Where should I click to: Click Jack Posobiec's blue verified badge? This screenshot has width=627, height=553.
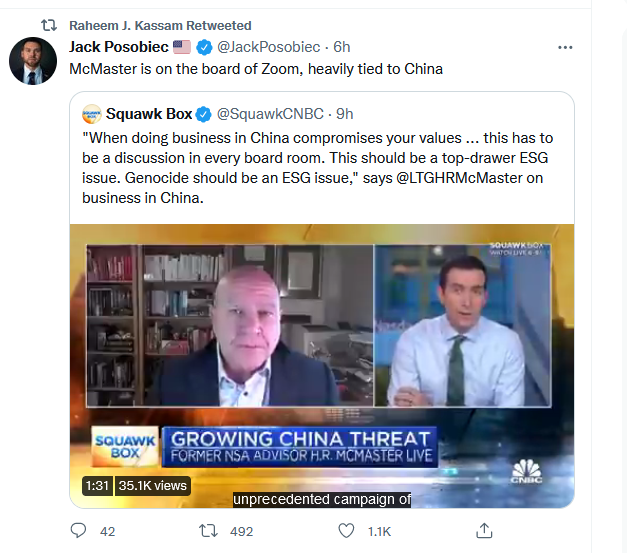point(204,48)
